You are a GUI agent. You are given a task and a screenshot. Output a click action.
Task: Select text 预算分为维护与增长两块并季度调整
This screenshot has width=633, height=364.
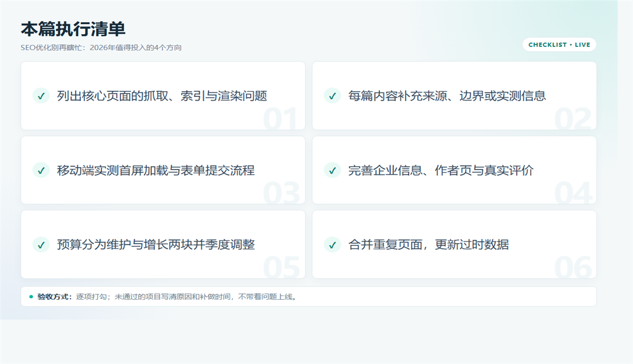tap(156, 245)
